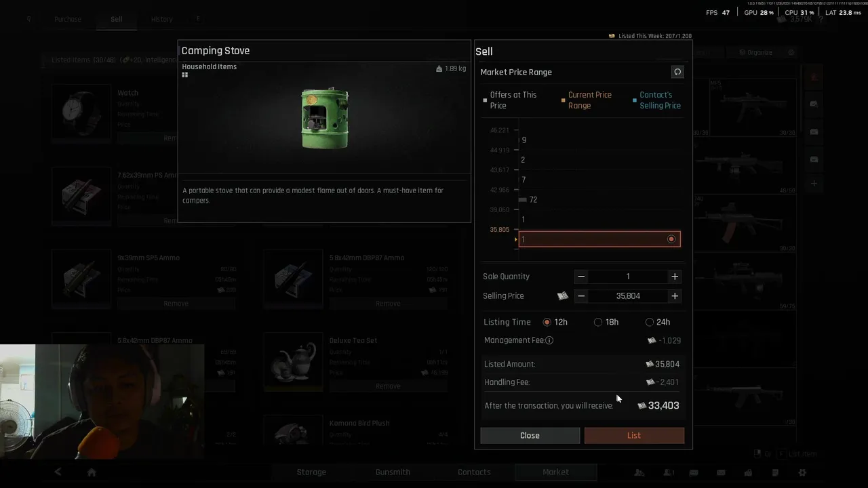Open the notes document icon
Viewport: 868px width, 488px height.
click(775, 472)
